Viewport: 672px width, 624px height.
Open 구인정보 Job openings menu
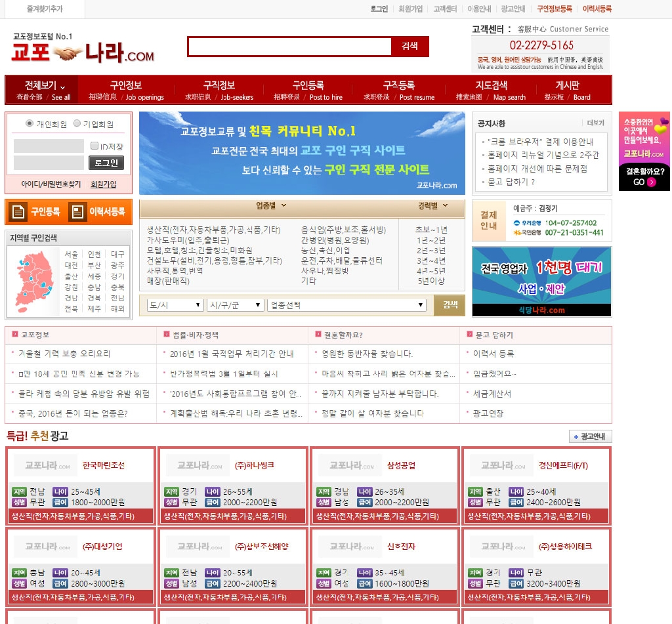tap(126, 91)
